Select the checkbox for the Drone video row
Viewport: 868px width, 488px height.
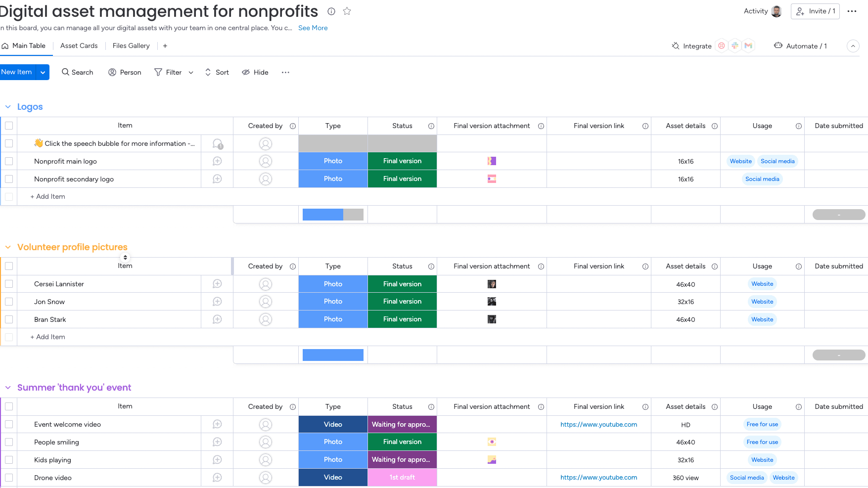[9, 477]
